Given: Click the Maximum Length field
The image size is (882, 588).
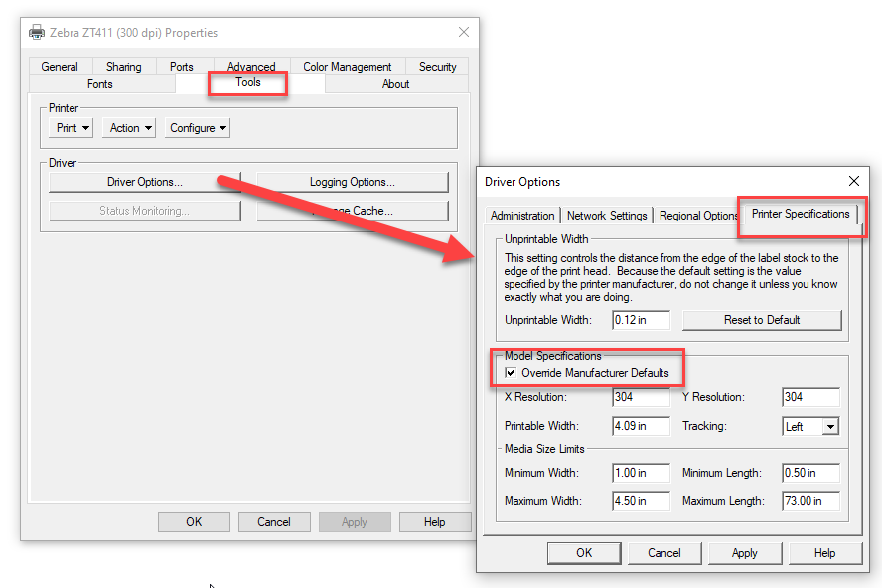Looking at the screenshot, I should tap(810, 501).
